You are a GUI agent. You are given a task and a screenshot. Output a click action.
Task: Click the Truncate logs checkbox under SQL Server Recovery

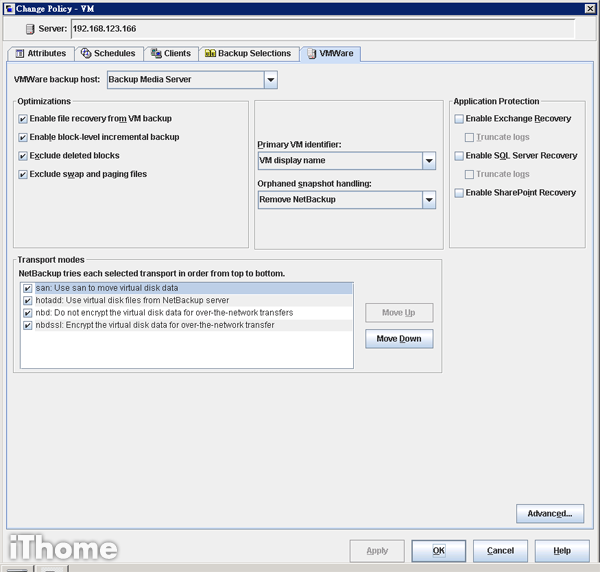coord(469,174)
